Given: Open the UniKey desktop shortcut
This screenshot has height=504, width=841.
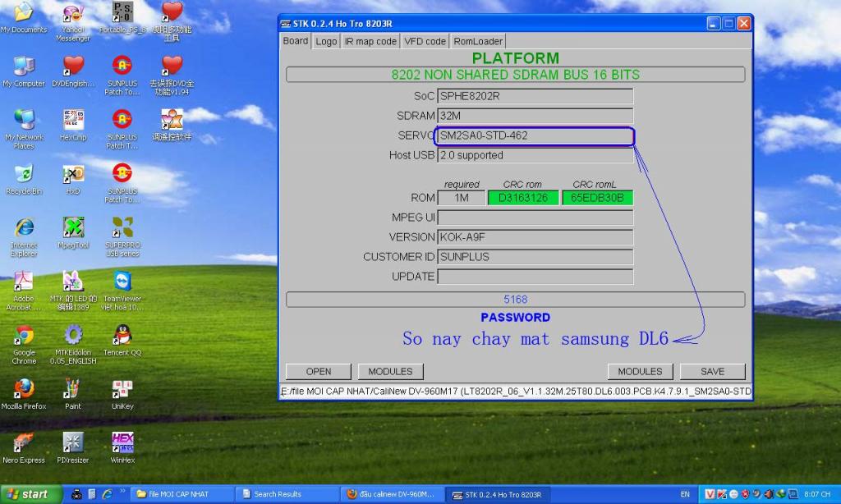Looking at the screenshot, I should (x=122, y=388).
